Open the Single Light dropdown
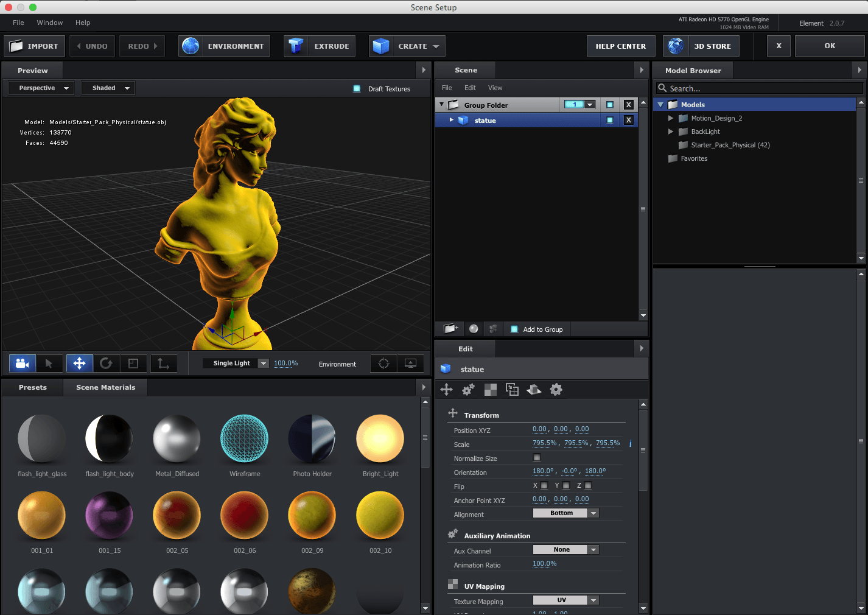The width and height of the screenshot is (868, 615). pos(236,364)
